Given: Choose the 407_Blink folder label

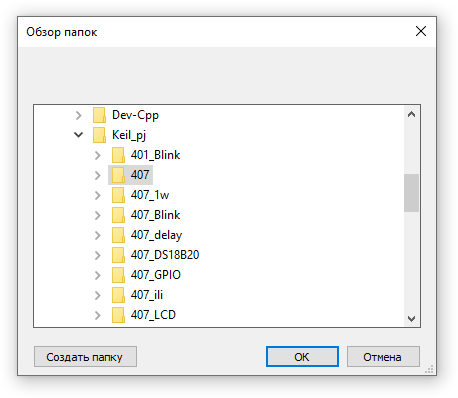Looking at the screenshot, I should [x=156, y=215].
